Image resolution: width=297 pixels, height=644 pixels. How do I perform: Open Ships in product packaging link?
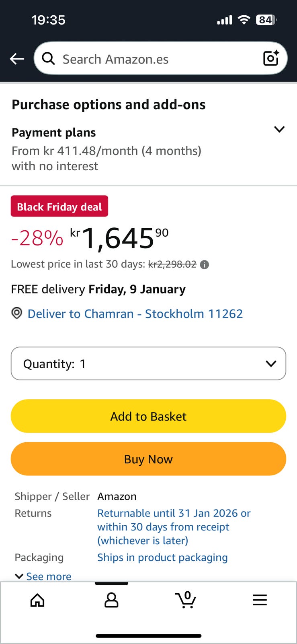point(162,557)
